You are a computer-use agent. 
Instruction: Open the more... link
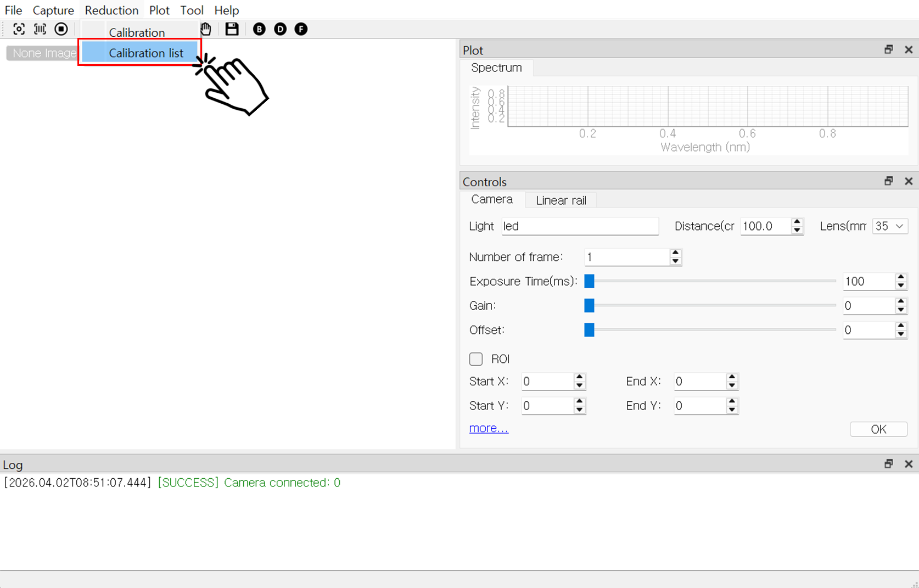(489, 428)
